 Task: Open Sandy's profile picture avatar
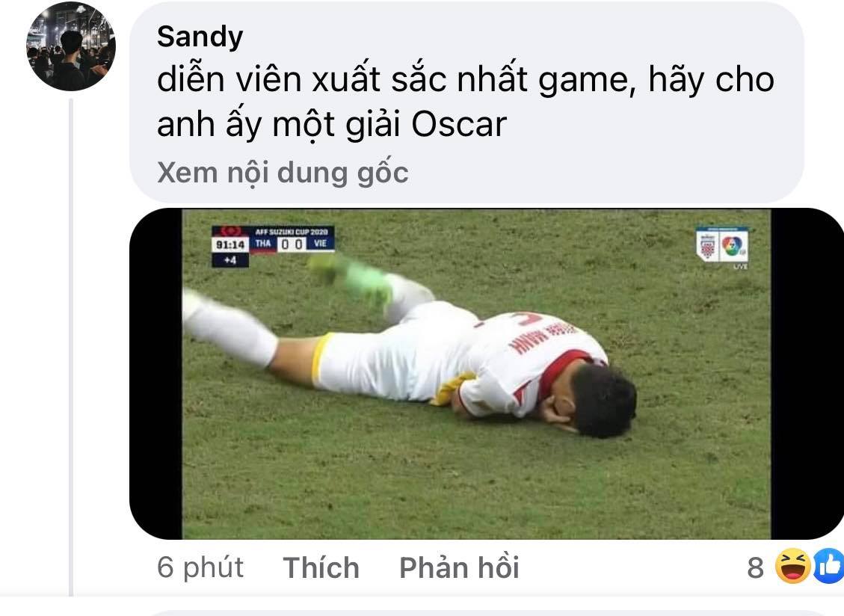[x=70, y=46]
